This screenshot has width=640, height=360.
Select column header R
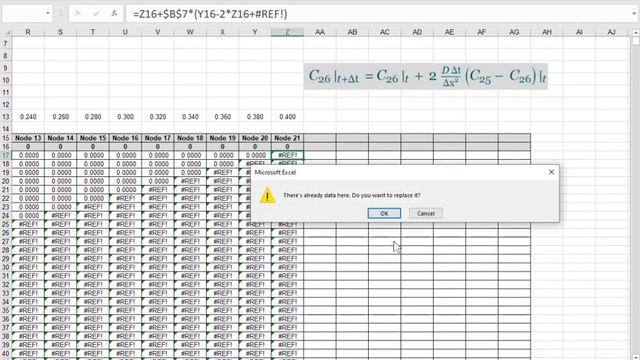tap(28, 32)
